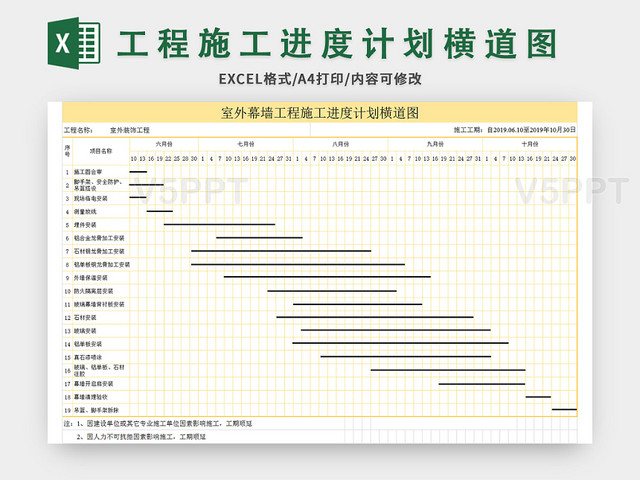Image resolution: width=640 pixels, height=480 pixels.
Task: Select row 3 task 现场临电安装
Action: [x=91, y=198]
